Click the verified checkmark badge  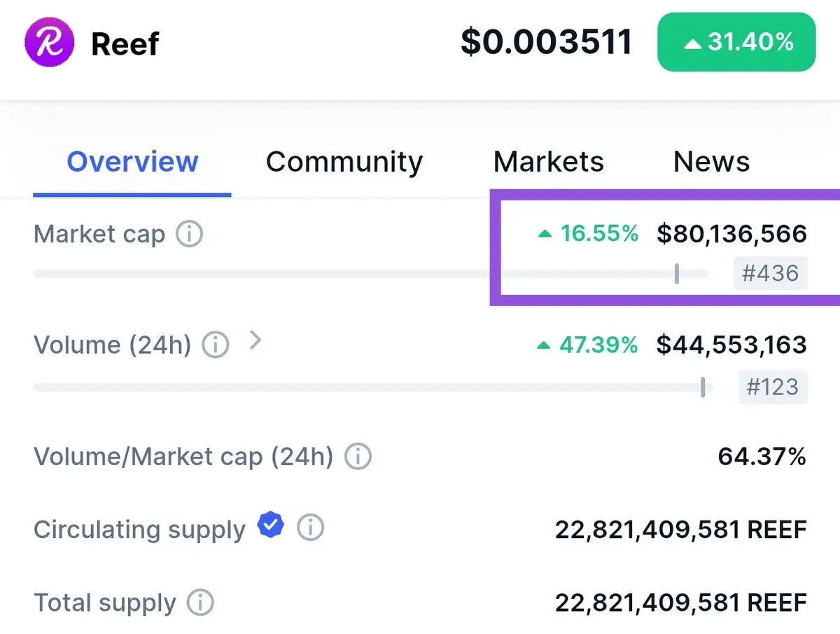(270, 525)
